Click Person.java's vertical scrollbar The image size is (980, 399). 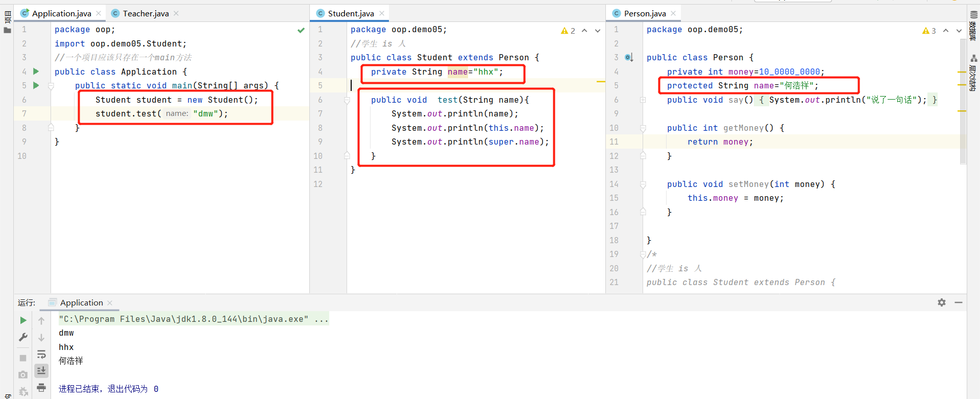point(963,102)
